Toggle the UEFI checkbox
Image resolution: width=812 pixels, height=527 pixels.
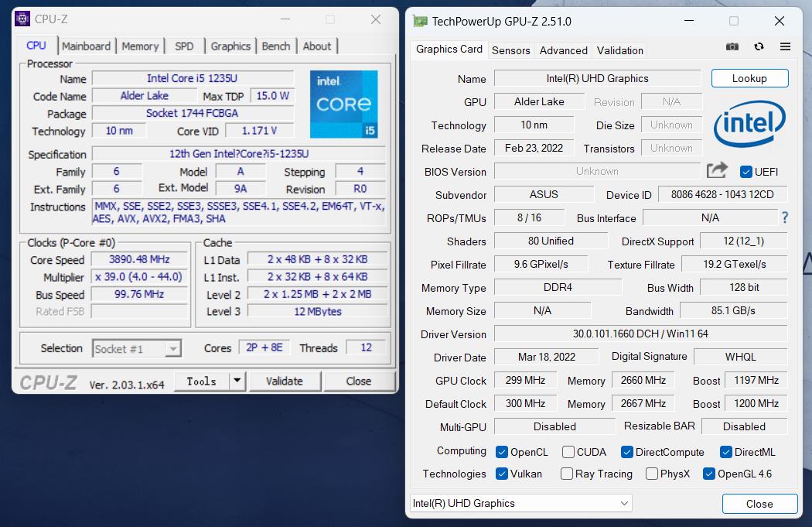coord(746,172)
